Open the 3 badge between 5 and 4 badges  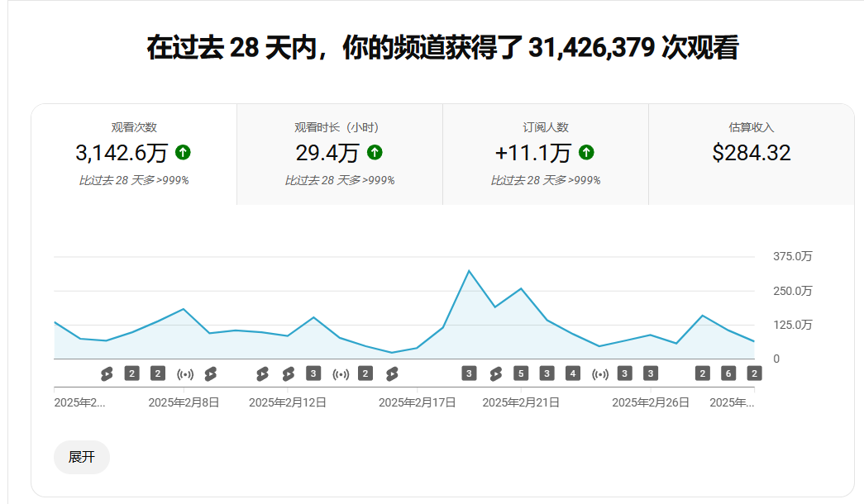[547, 374]
